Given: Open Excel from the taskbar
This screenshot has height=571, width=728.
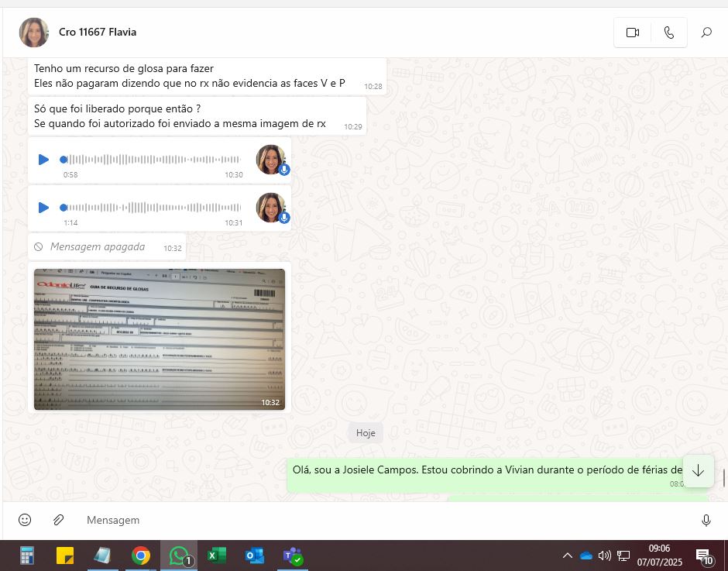Looking at the screenshot, I should pos(216,556).
